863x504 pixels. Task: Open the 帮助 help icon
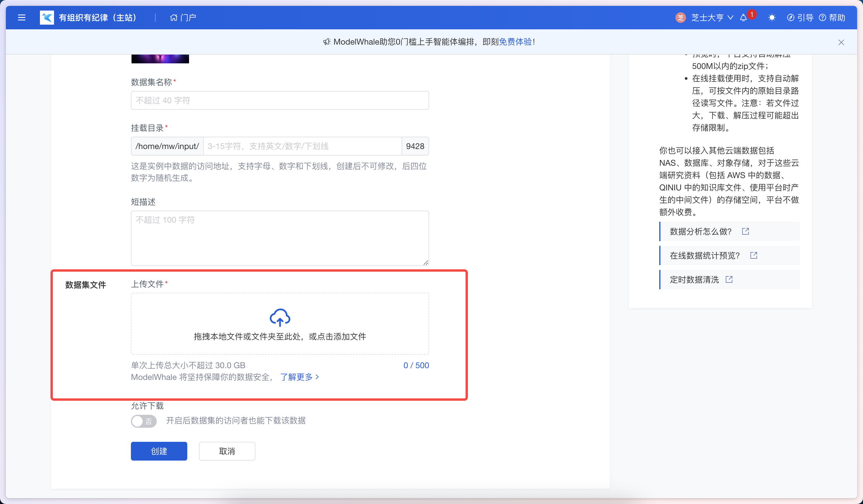click(822, 18)
